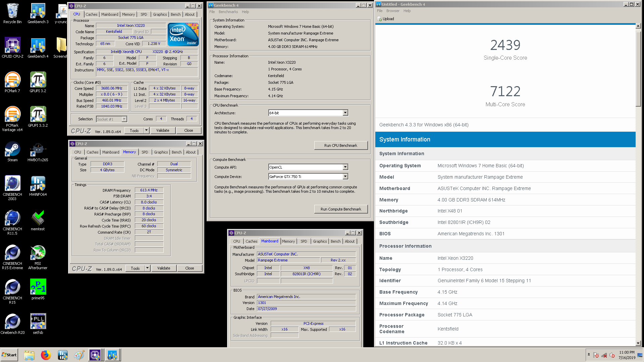The height and width of the screenshot is (362, 644).
Task: Open the Geekbench 4 desktop shortcut
Action: (38, 48)
